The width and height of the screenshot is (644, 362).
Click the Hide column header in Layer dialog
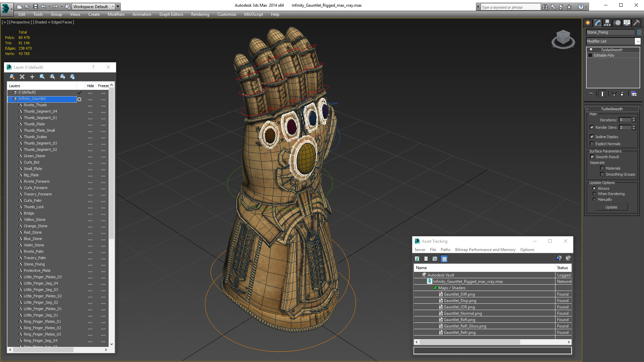(x=91, y=86)
